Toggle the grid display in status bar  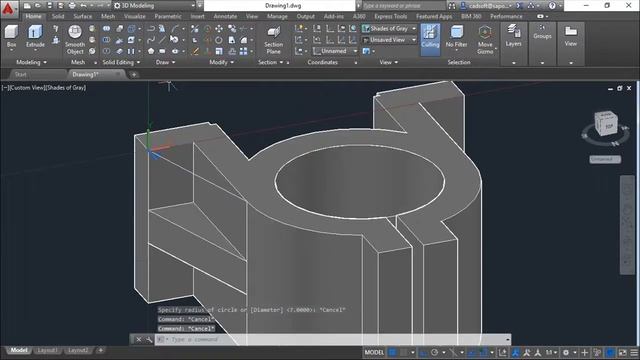tap(393, 352)
